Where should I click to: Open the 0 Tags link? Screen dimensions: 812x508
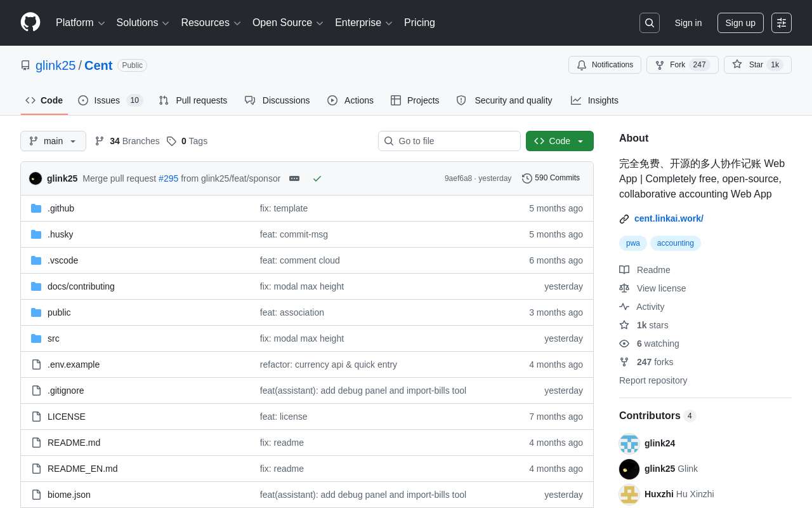point(187,141)
